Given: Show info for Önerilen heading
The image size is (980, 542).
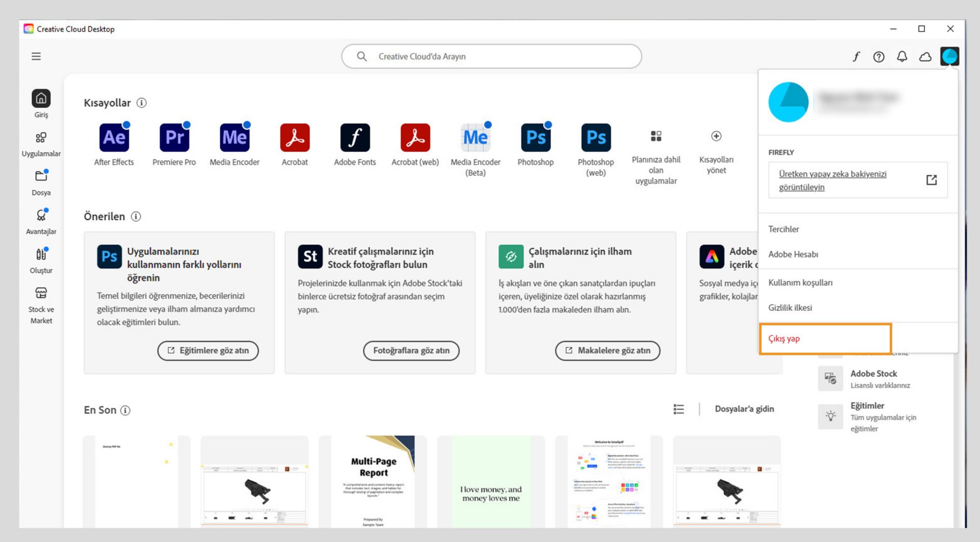Looking at the screenshot, I should click(x=136, y=217).
